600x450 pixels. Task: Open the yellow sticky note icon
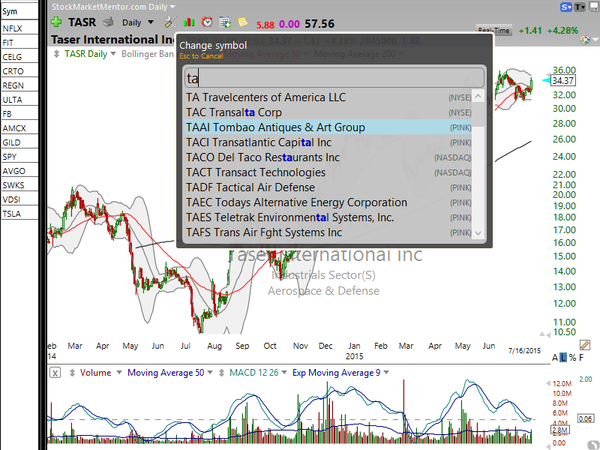(243, 22)
